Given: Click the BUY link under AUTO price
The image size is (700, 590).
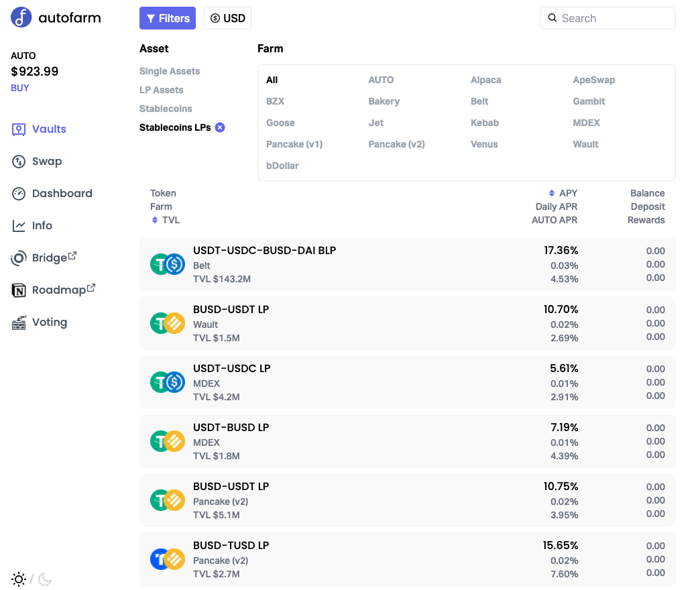Looking at the screenshot, I should point(19,88).
